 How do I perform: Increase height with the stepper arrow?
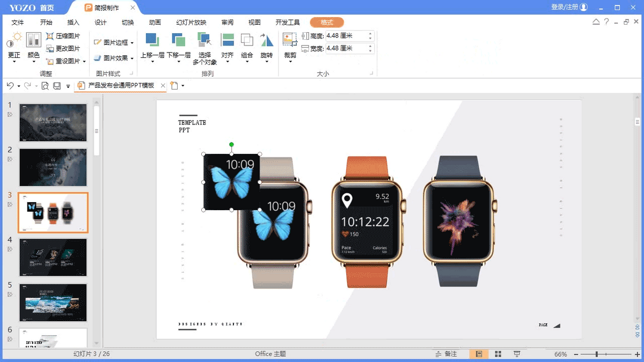point(370,33)
